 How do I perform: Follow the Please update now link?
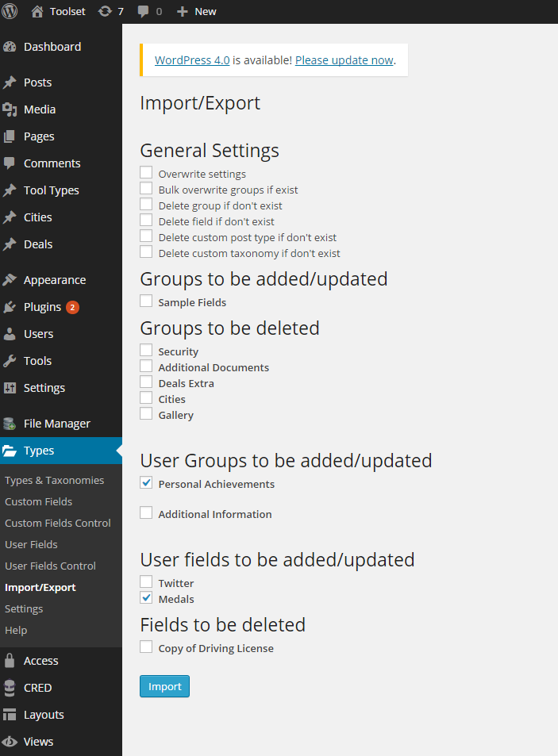click(x=344, y=60)
